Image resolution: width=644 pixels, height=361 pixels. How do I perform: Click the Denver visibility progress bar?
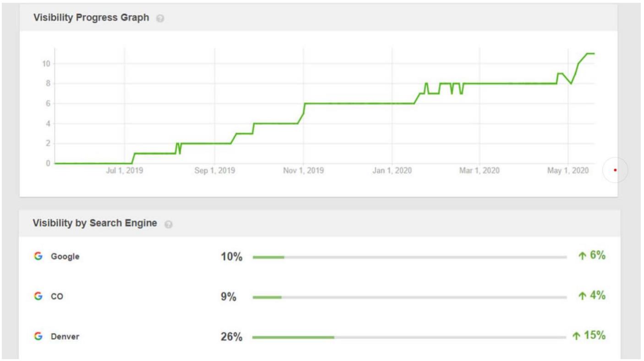click(409, 337)
